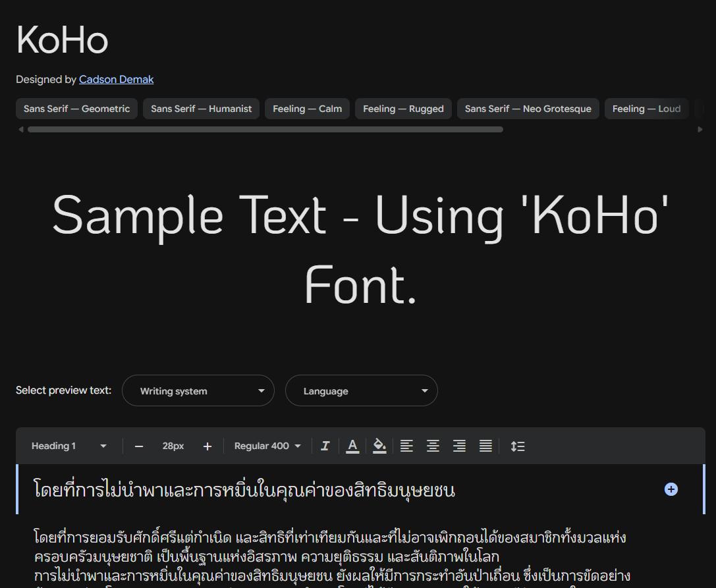Click the horizontal tag scrollbar thumb
Image resolution: width=716 pixels, height=588 pixels.
(x=265, y=130)
